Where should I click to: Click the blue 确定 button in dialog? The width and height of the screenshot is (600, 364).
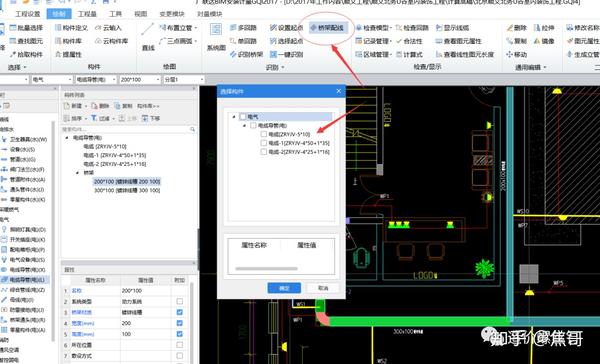click(x=284, y=288)
